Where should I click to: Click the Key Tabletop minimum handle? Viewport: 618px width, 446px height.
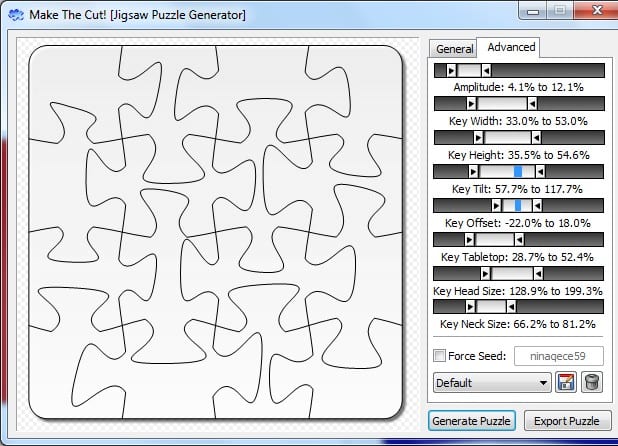click(x=469, y=239)
